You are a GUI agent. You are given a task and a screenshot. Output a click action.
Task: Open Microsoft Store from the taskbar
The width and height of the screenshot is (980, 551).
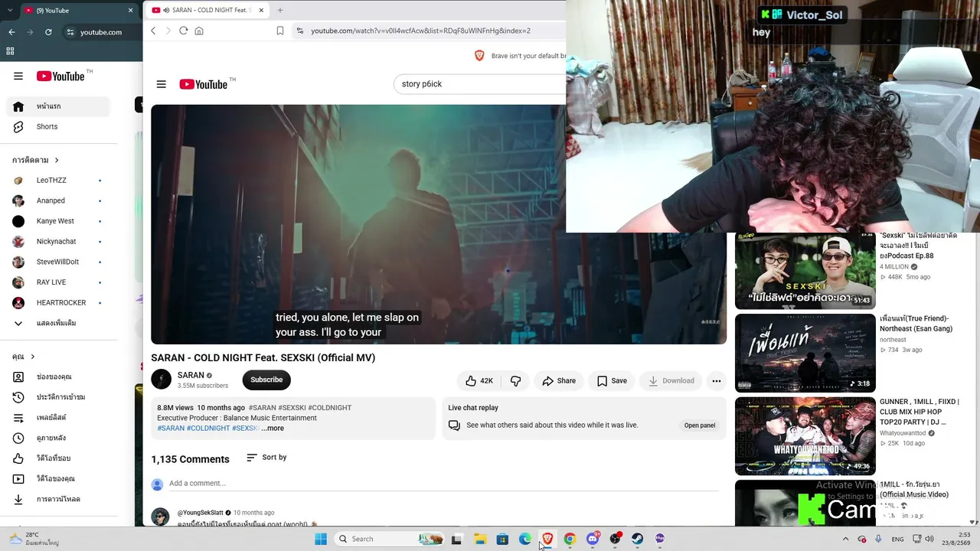tap(502, 539)
